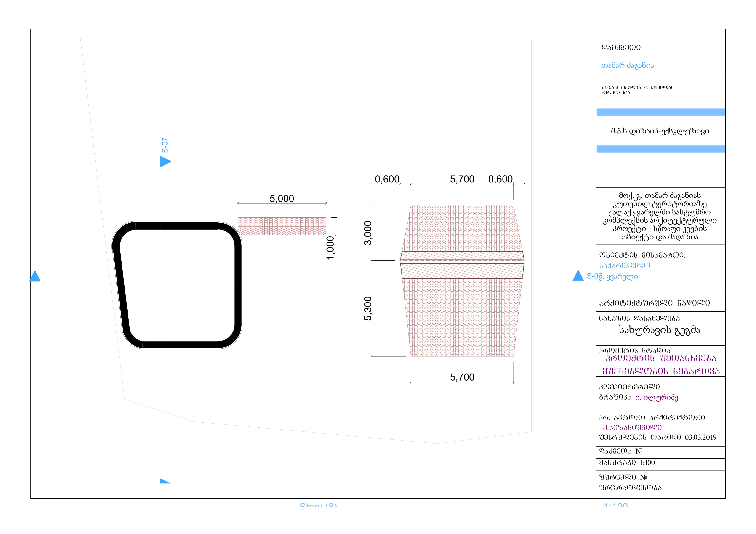Click the lower blue bar in title block

[660, 149]
